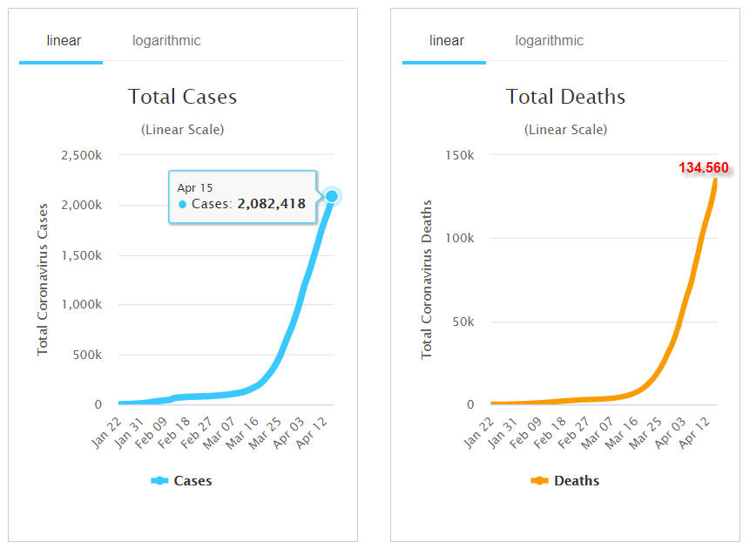Screen dimensions: 756x549
Task: Click the Total Cases chart title
Action: (182, 97)
